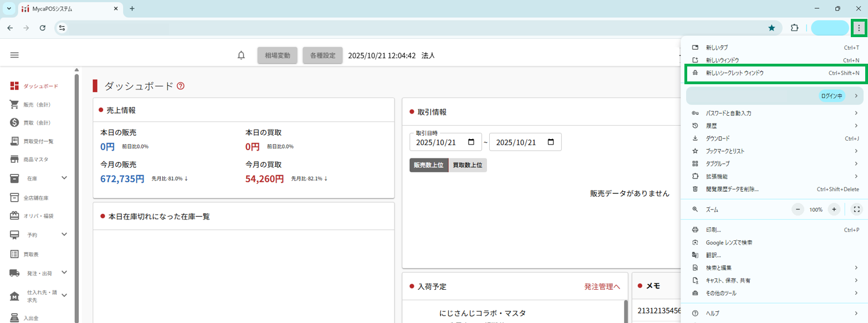The height and width of the screenshot is (323, 868).
Task: Open 買取（会計） in the sidebar
Action: click(37, 123)
